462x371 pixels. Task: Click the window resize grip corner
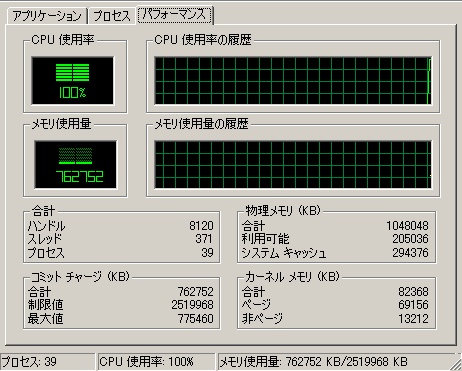click(x=456, y=364)
